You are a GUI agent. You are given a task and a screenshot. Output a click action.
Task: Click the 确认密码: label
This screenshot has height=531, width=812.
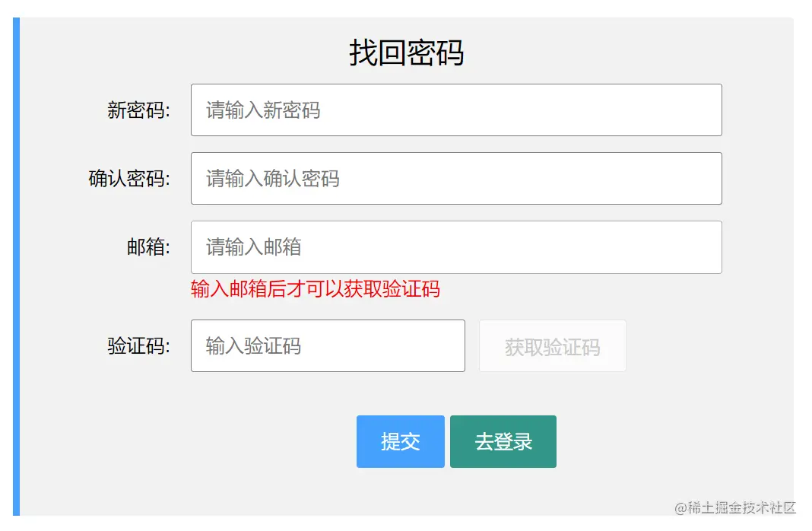pyautogui.click(x=129, y=179)
